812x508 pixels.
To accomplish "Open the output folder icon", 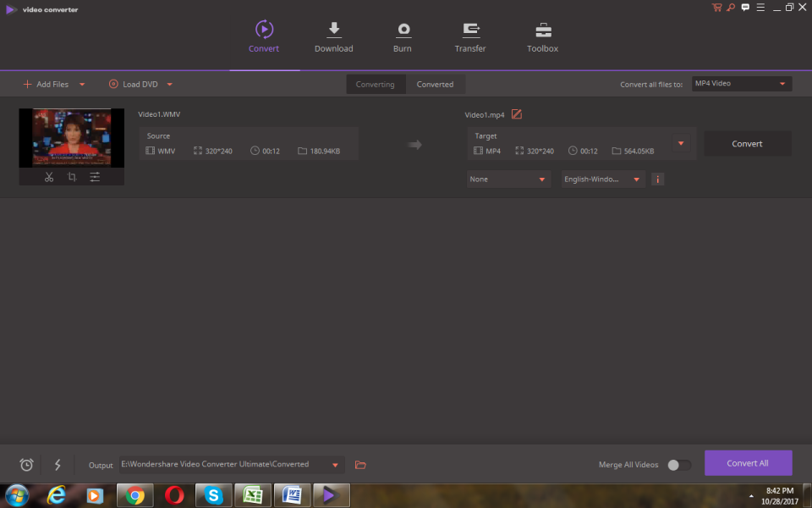I will 360,465.
